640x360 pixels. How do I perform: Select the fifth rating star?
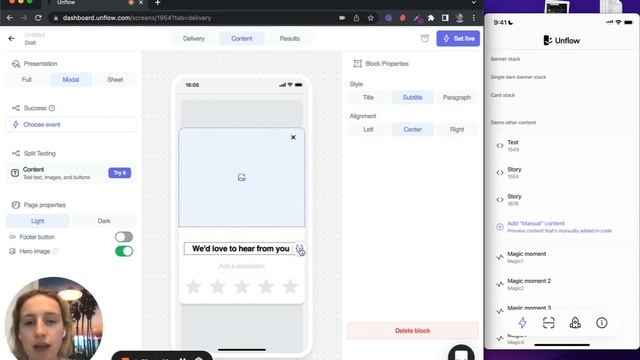tap(290, 287)
